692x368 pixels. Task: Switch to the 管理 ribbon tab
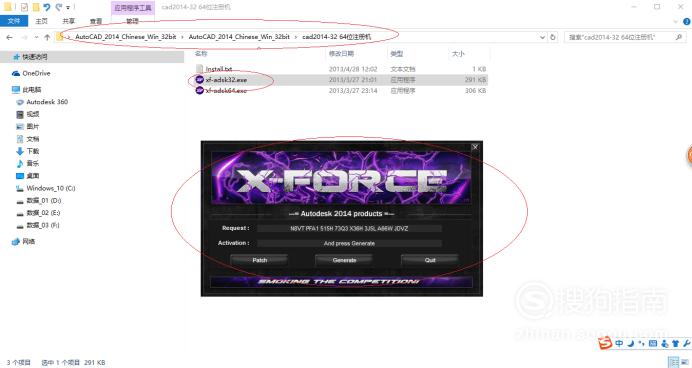[132, 21]
